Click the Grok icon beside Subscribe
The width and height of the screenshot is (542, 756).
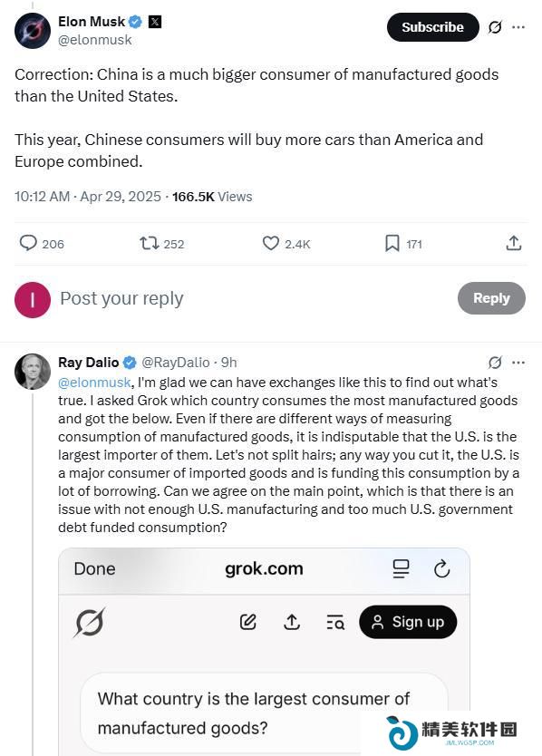(495, 27)
